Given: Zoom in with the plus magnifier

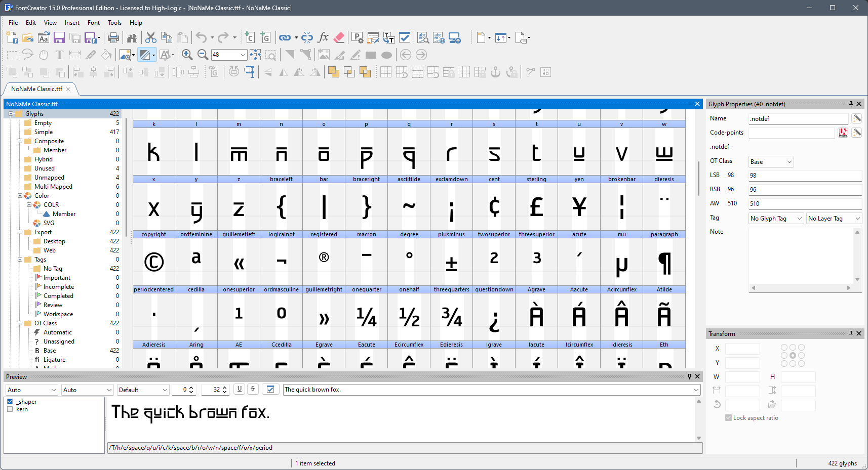Looking at the screenshot, I should pyautogui.click(x=187, y=55).
